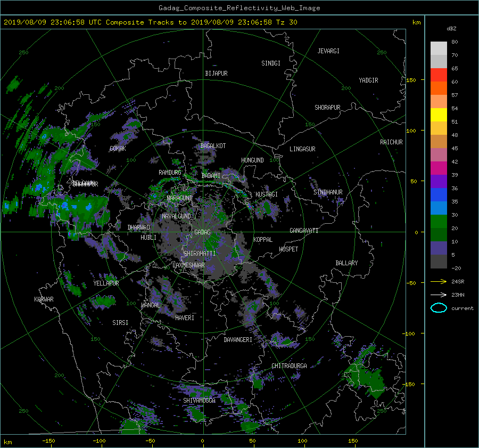
Task: Click the LINGASUR city label
Action: click(x=302, y=149)
